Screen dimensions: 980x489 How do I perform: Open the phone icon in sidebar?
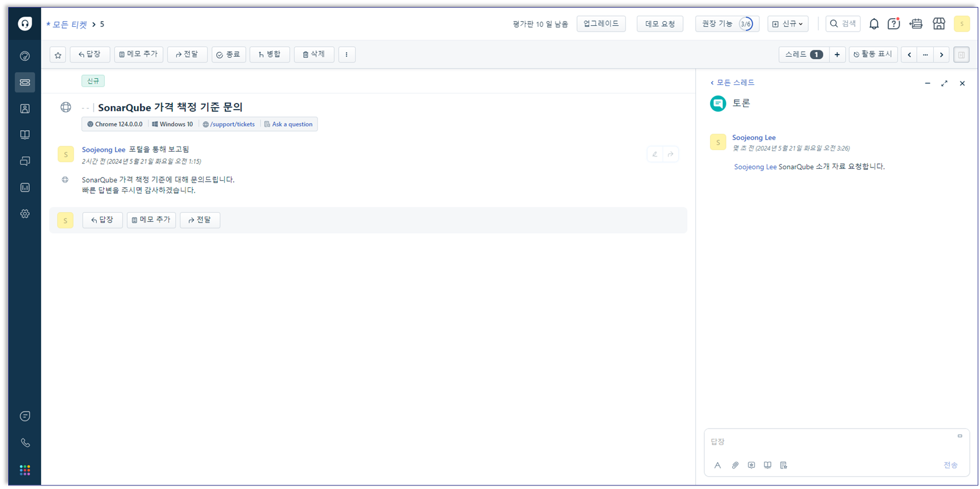(25, 443)
